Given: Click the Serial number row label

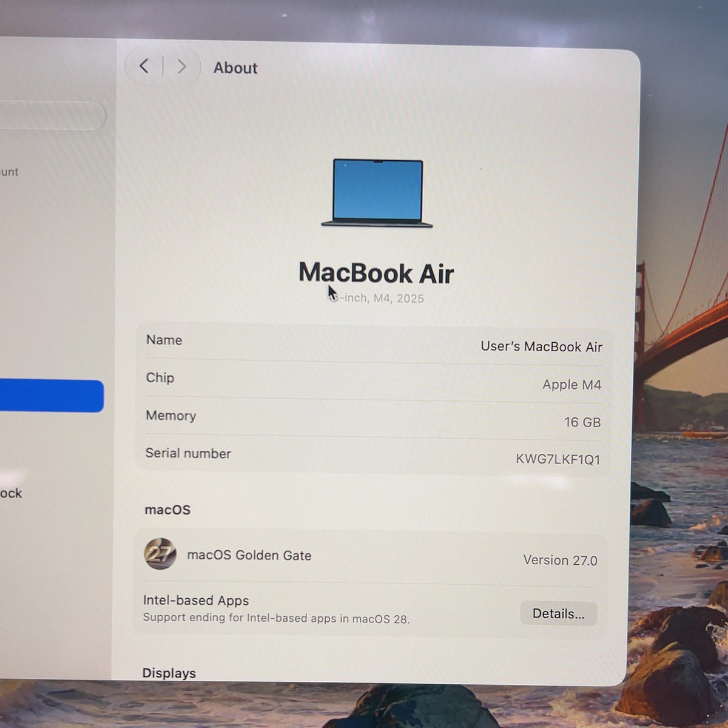Looking at the screenshot, I should coord(188,453).
